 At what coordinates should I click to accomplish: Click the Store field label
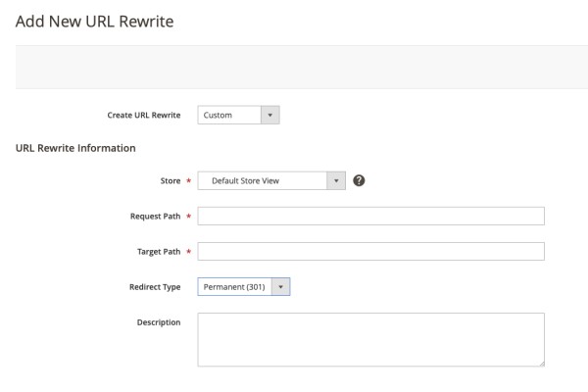[170, 180]
